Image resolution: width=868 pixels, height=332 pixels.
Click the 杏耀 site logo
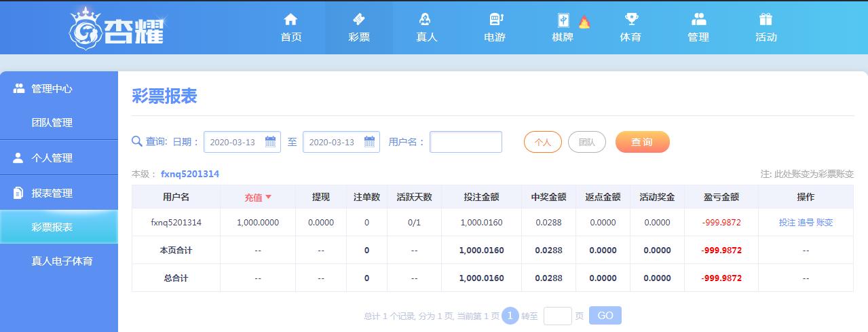pos(117,27)
